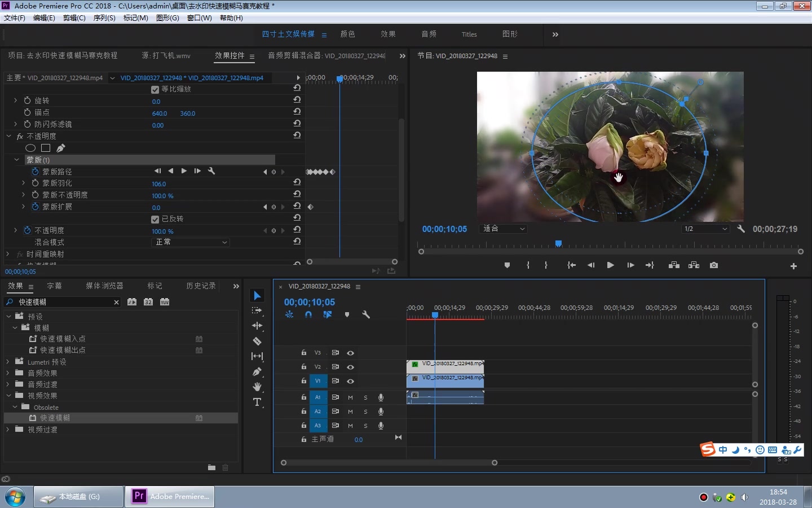Select the Track Select Forward tool
The height and width of the screenshot is (508, 812).
click(x=257, y=310)
